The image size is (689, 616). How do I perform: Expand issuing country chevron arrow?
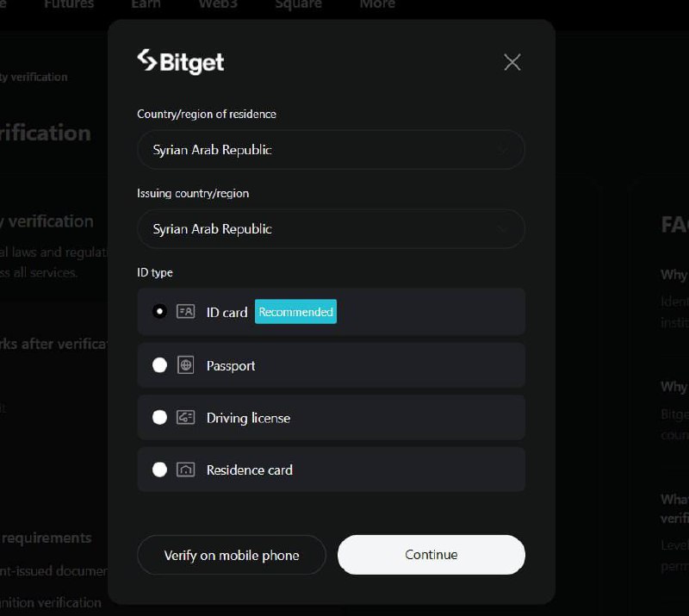pyautogui.click(x=502, y=229)
